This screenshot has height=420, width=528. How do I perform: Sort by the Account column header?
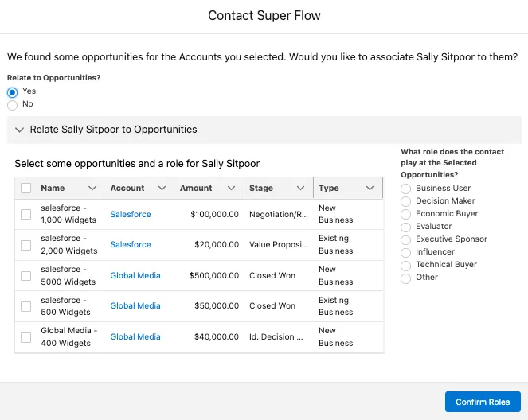[127, 188]
